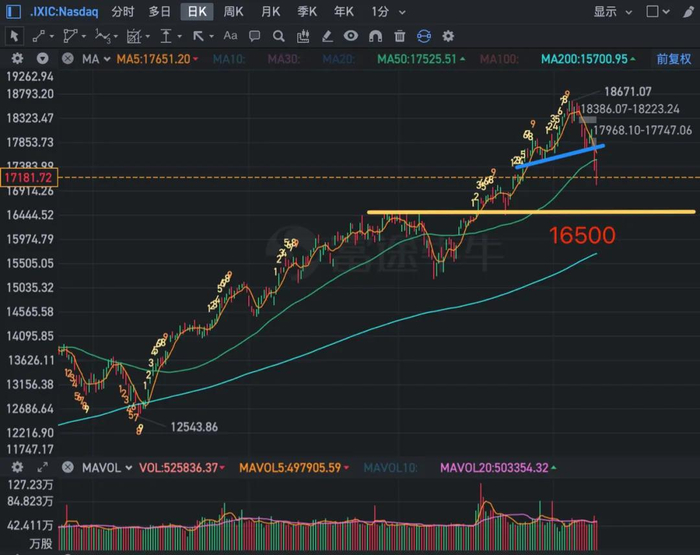Image resolution: width=700 pixels, height=555 pixels.
Task: Toggle the MA200 line value
Action: 588,59
